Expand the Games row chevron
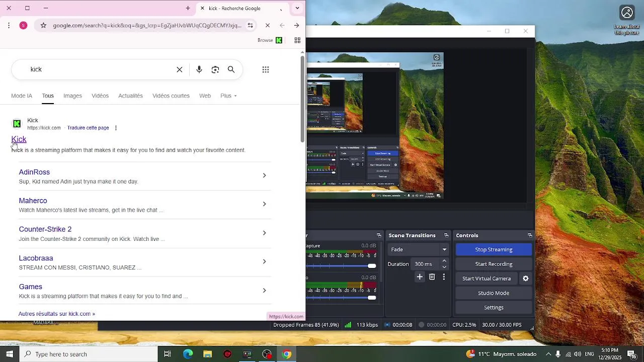Viewport: 644px width, 362px height. coord(264,290)
